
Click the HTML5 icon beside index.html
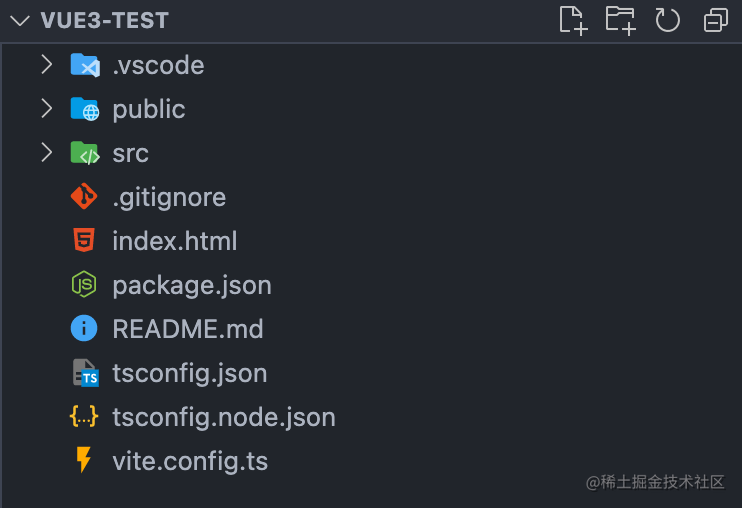coord(84,240)
